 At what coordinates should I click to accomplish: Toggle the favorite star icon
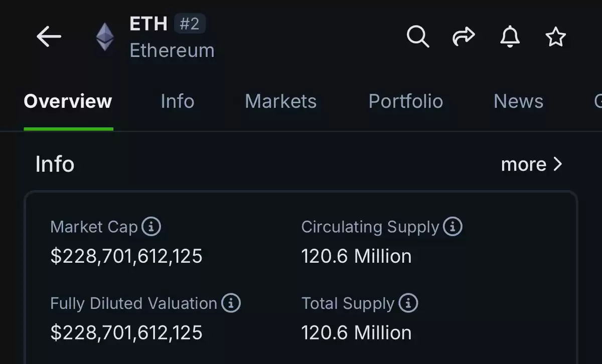click(x=555, y=37)
